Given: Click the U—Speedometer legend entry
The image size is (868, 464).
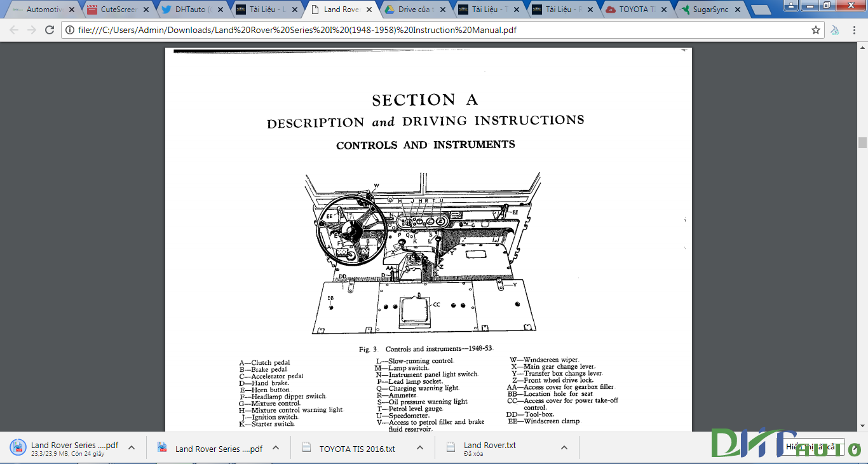Looking at the screenshot, I should coord(403,416).
